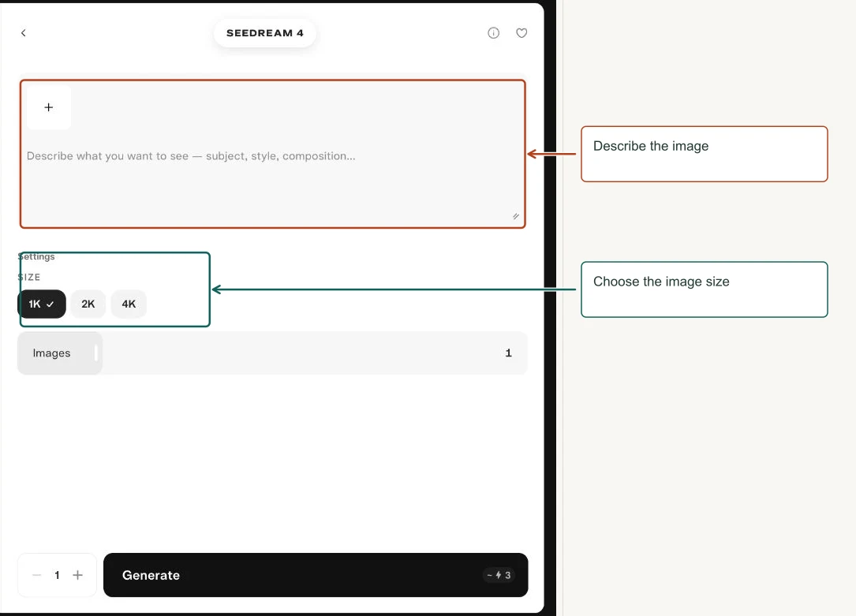
Task: Open the info icon next to the heart
Action: point(494,33)
